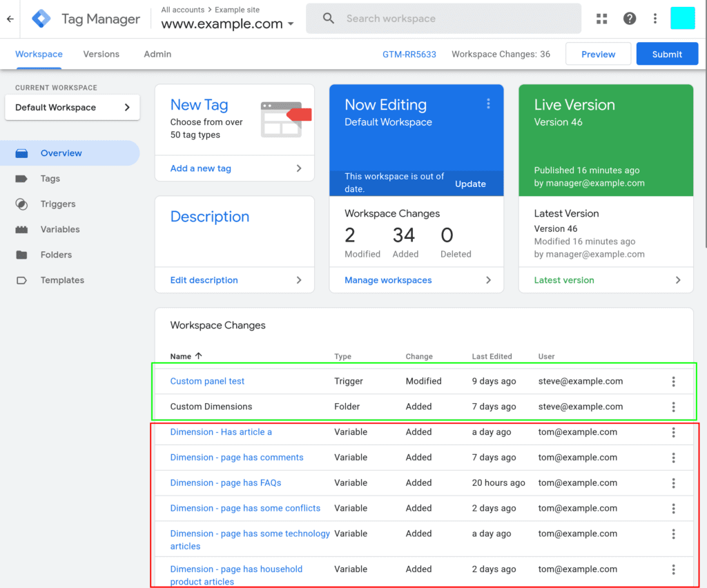The width and height of the screenshot is (707, 588).
Task: Click the Tags sidebar icon
Action: pyautogui.click(x=21, y=179)
